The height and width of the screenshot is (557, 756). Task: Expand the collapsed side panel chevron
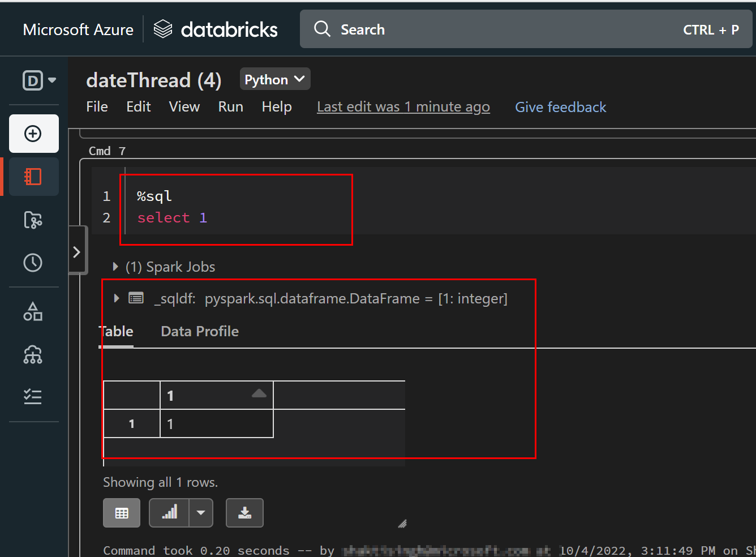point(77,251)
